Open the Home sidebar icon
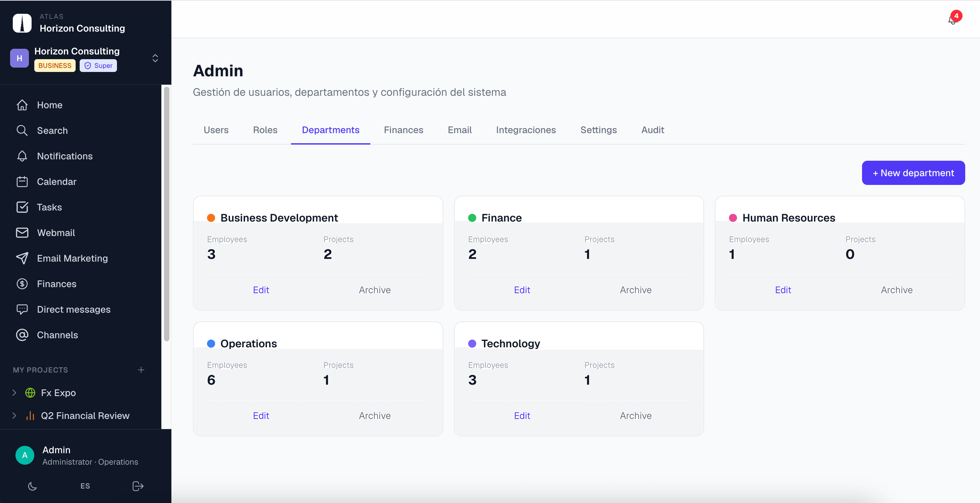The width and height of the screenshot is (980, 503). click(22, 105)
